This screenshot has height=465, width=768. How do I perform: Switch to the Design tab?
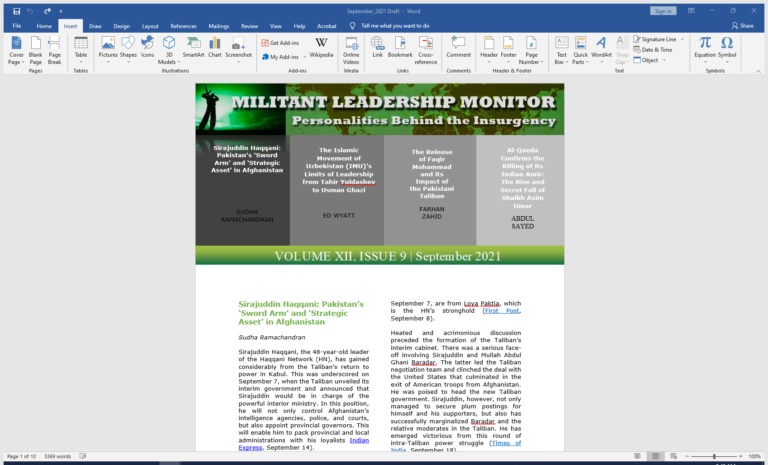click(x=121, y=26)
